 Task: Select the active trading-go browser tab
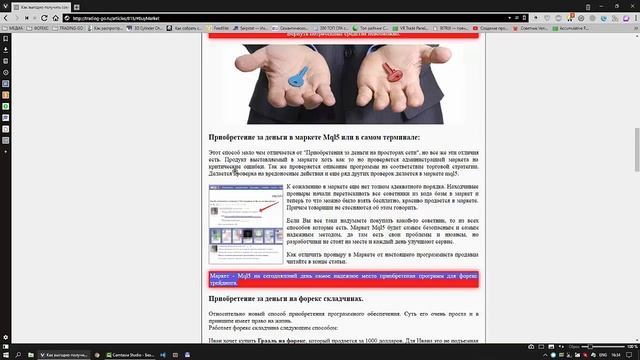click(41, 7)
